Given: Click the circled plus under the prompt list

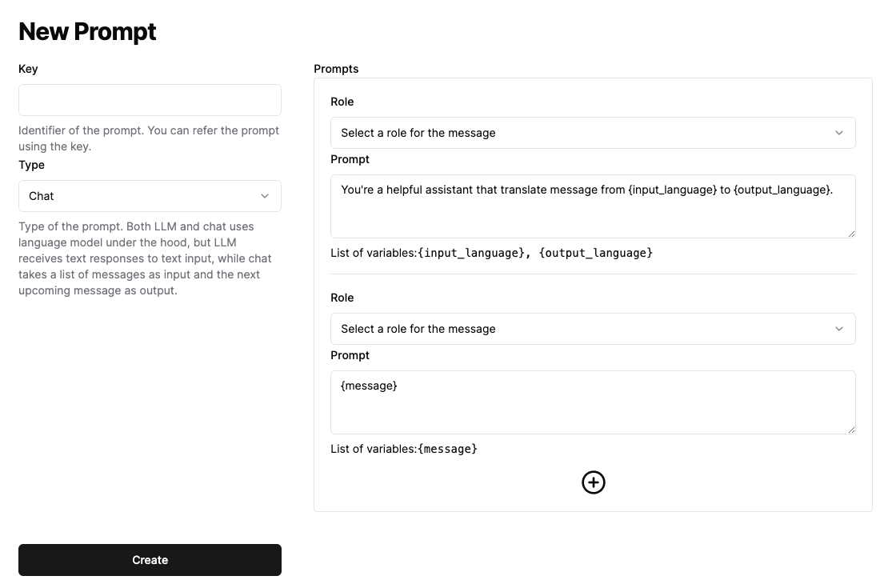Looking at the screenshot, I should click(x=593, y=482).
